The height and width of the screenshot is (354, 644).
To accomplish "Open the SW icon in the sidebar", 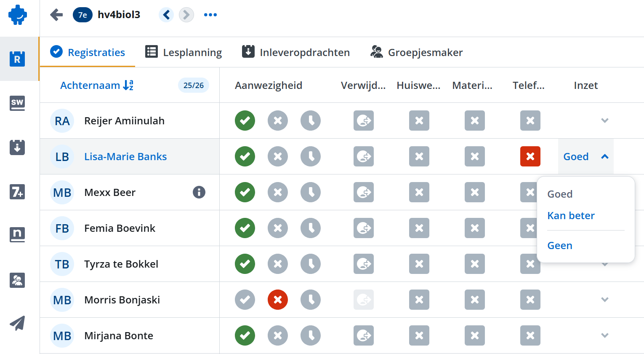I will click(x=17, y=103).
